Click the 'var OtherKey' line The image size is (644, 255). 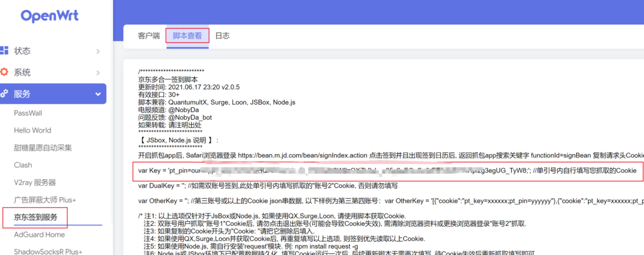[x=391, y=201]
